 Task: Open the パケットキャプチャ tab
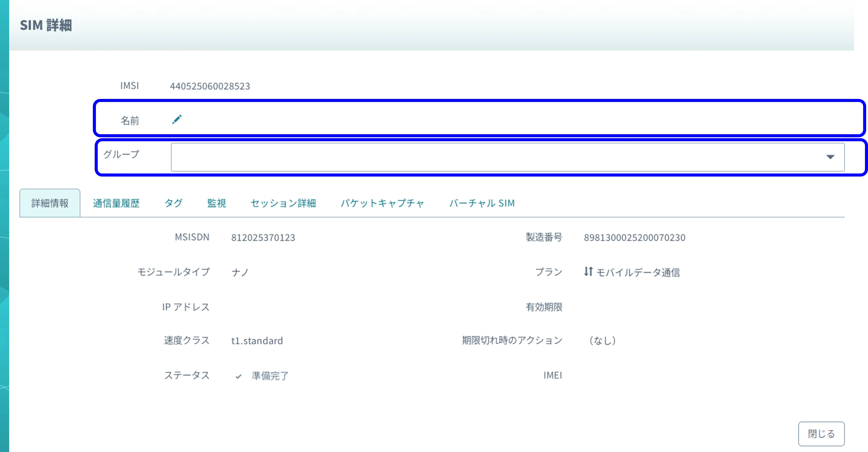(x=382, y=203)
